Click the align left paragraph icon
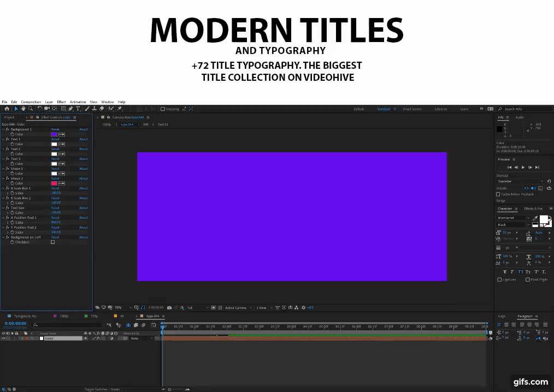554x392 pixels. pos(499,324)
